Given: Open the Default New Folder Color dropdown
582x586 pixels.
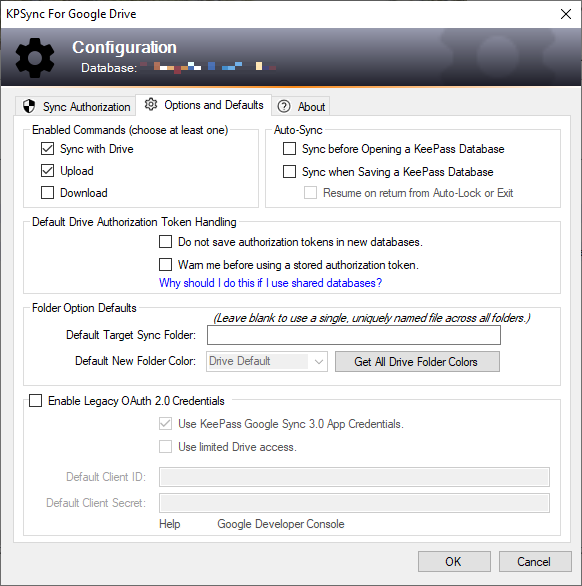Looking at the screenshot, I should coord(267,361).
